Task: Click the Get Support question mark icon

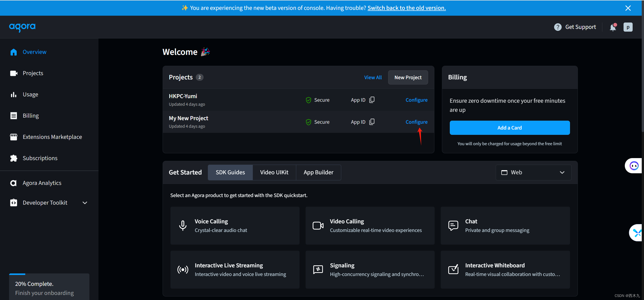Action: [x=558, y=27]
